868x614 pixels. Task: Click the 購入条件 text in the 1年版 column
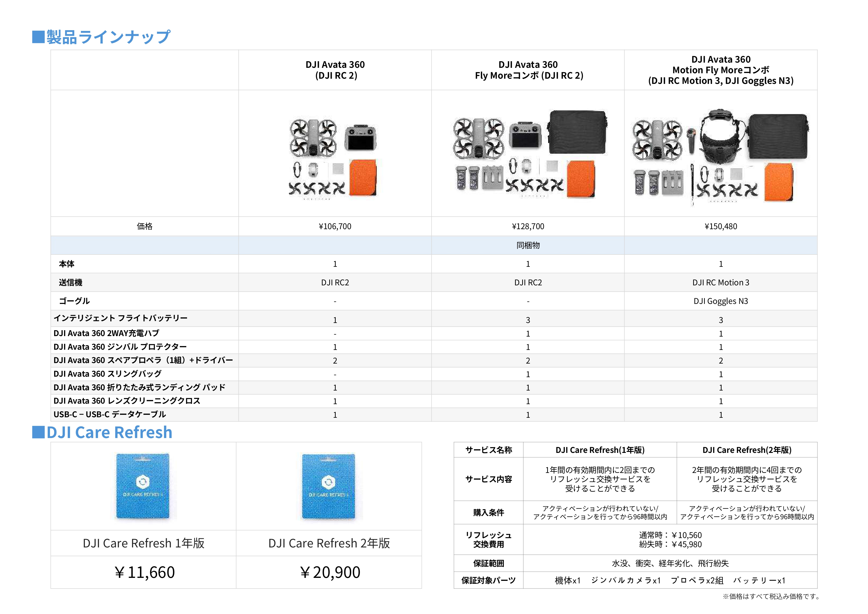point(600,513)
